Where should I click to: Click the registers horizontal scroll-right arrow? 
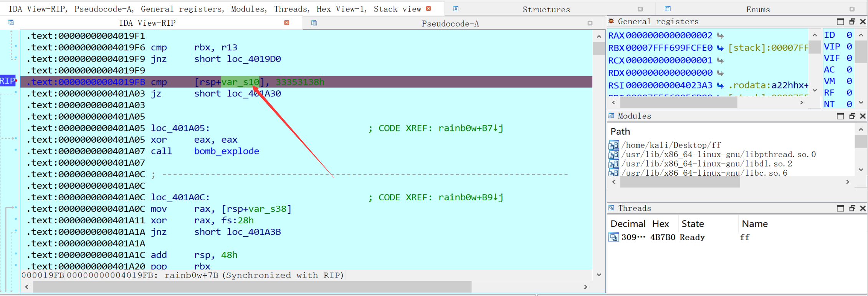(802, 103)
